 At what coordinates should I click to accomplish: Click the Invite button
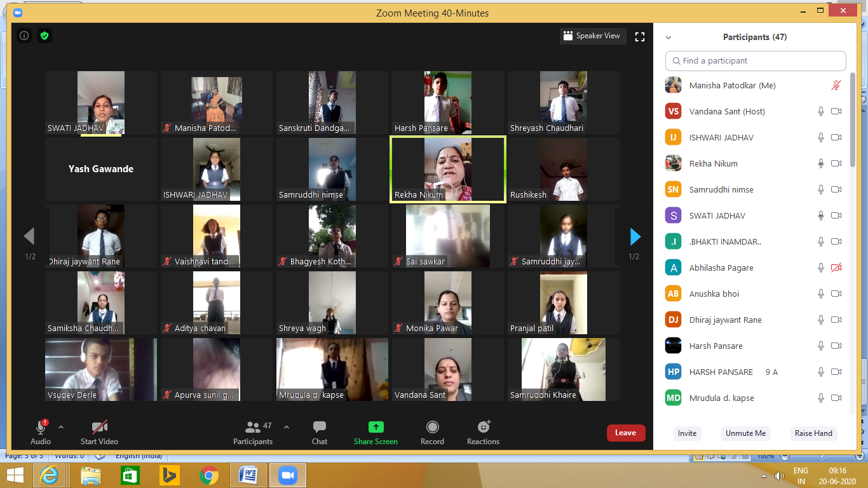687,433
